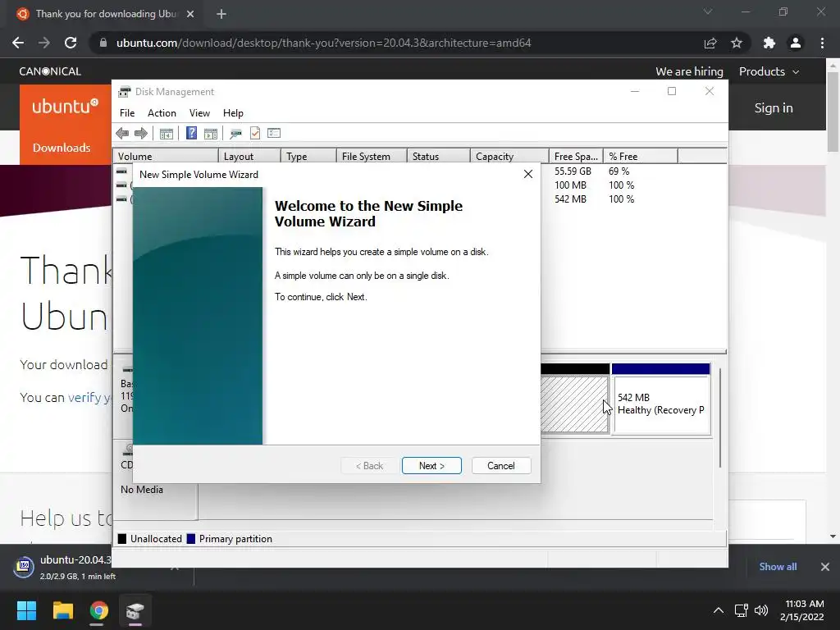The width and height of the screenshot is (840, 630).
Task: View site lock info icon
Action: [x=103, y=43]
